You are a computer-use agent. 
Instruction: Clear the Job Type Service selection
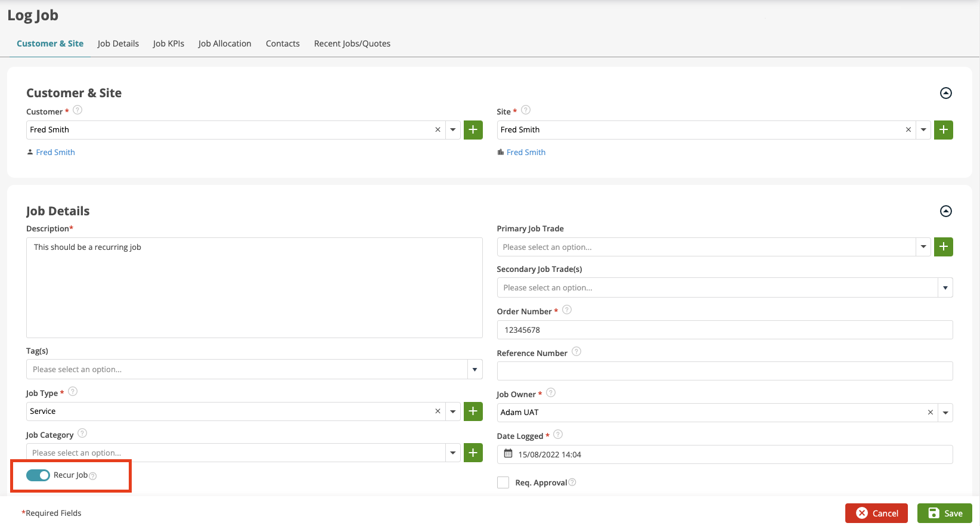point(438,411)
